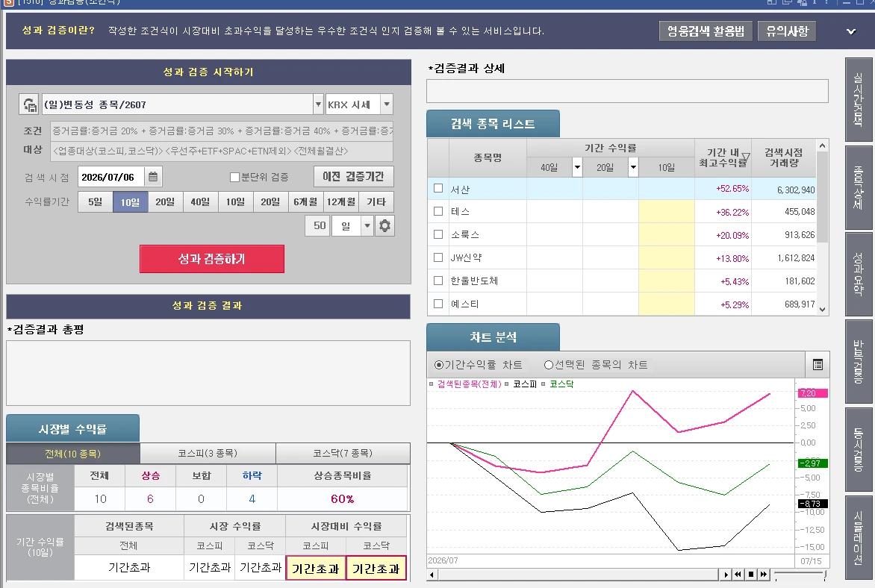Enable the 분단위 검증 checkbox
The image size is (875, 588).
click(x=234, y=177)
